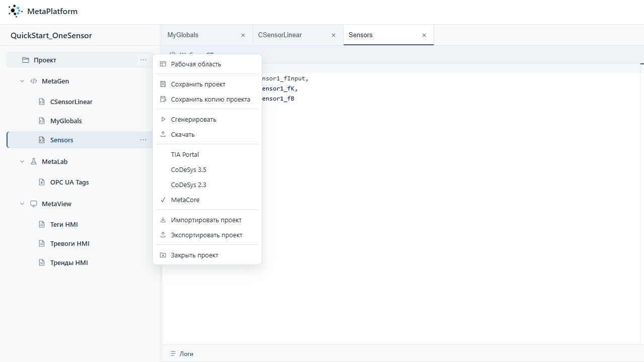Screen dimensions: 644x362
Task: Click the Логи list icon
Action: 173,354
